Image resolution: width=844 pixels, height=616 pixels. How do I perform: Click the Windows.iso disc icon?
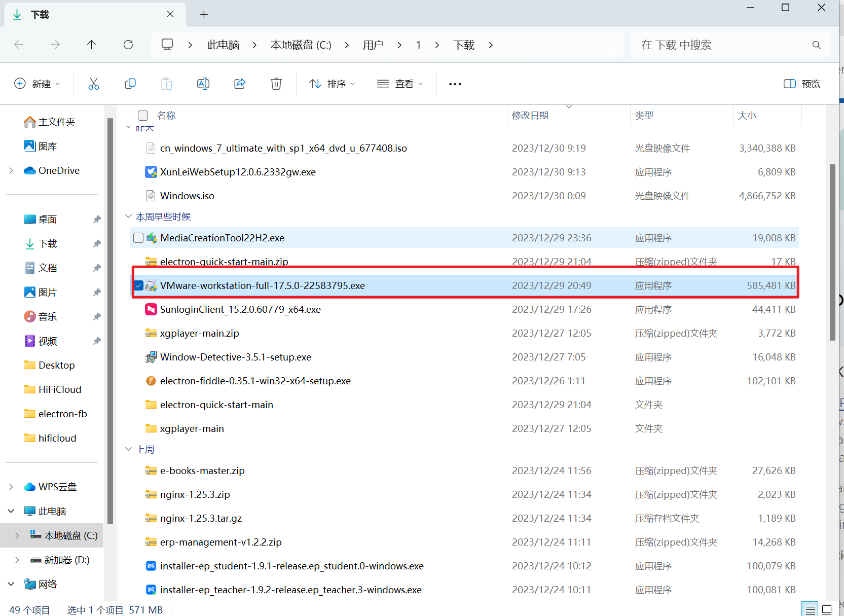pyautogui.click(x=151, y=196)
